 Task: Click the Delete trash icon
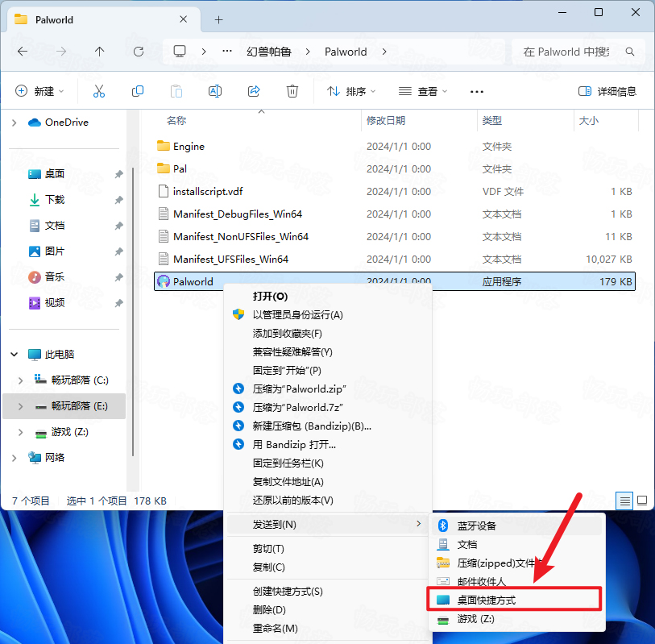[292, 91]
